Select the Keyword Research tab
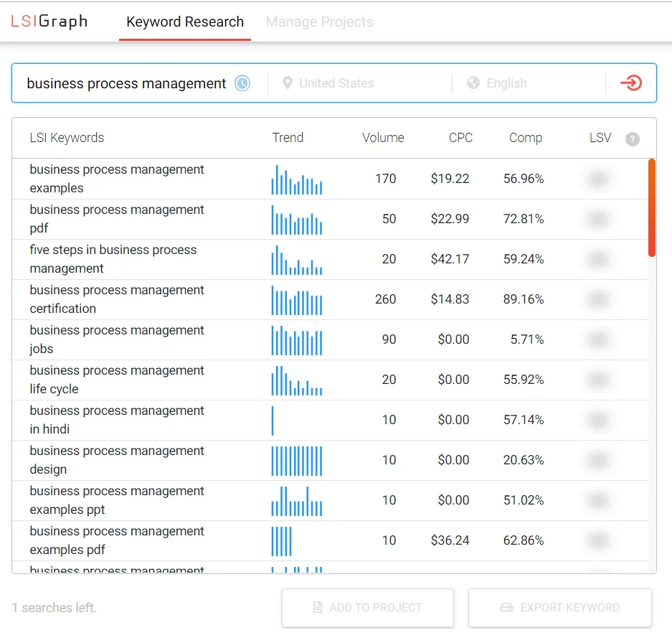The width and height of the screenshot is (672, 638). coord(185,22)
